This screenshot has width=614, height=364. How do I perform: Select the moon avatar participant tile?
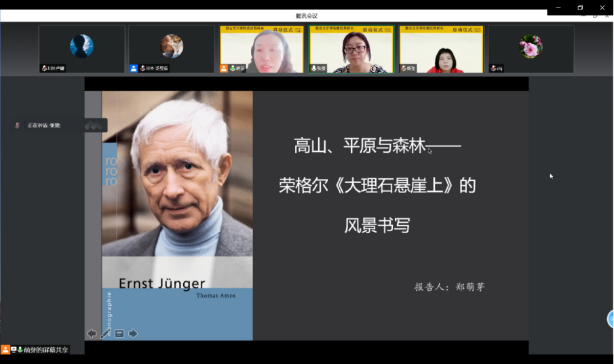tap(81, 48)
